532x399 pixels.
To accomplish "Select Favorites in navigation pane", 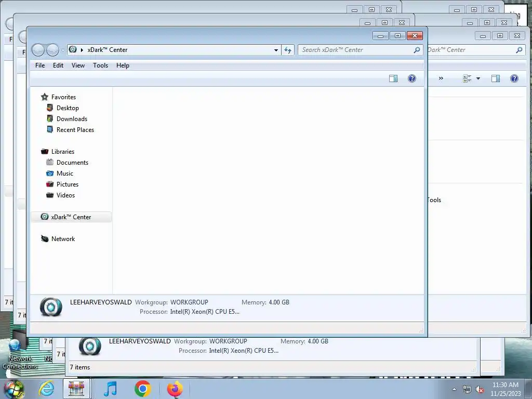I will pyautogui.click(x=63, y=97).
